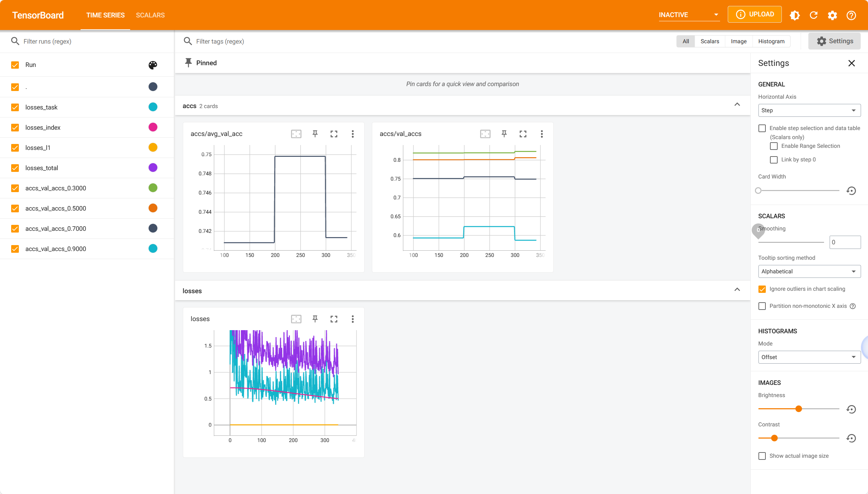This screenshot has height=494, width=868.
Task: Fit domain to data on losses chart
Action: pyautogui.click(x=296, y=319)
